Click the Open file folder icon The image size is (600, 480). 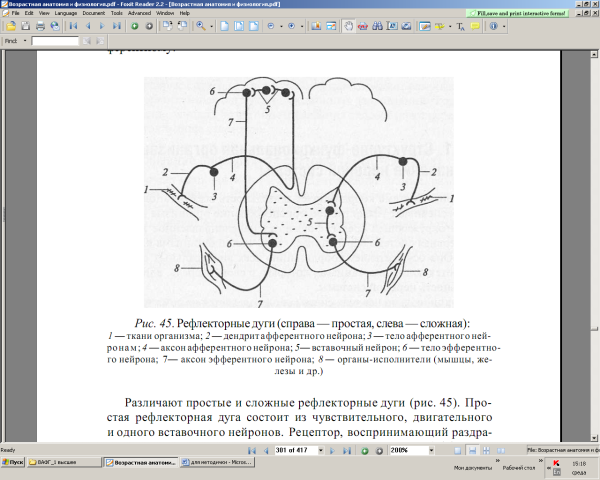click(9, 25)
